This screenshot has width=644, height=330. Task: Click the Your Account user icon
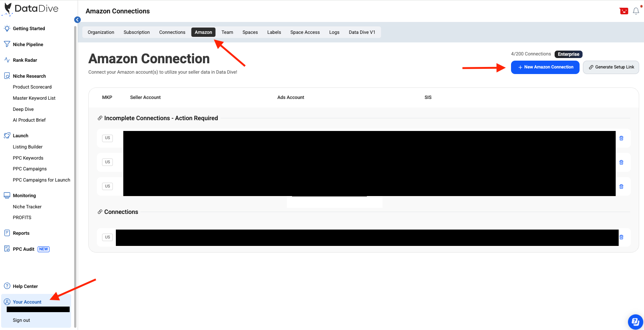pyautogui.click(x=7, y=302)
